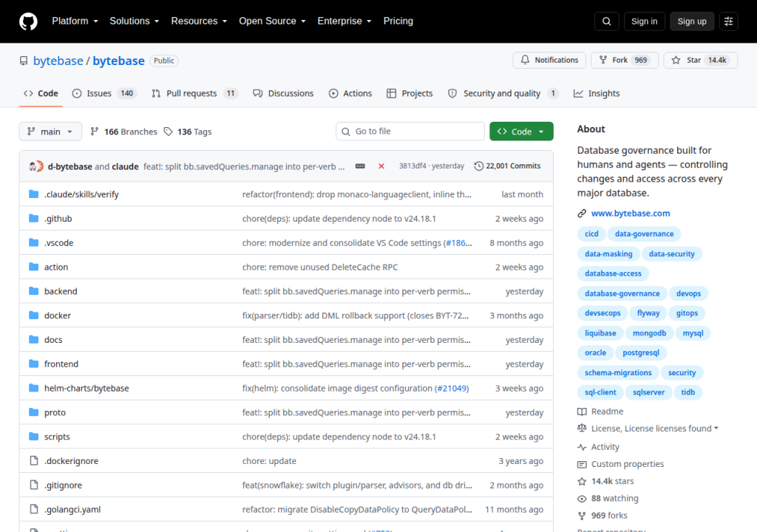
Task: Switch to the Projects tab
Action: click(410, 93)
